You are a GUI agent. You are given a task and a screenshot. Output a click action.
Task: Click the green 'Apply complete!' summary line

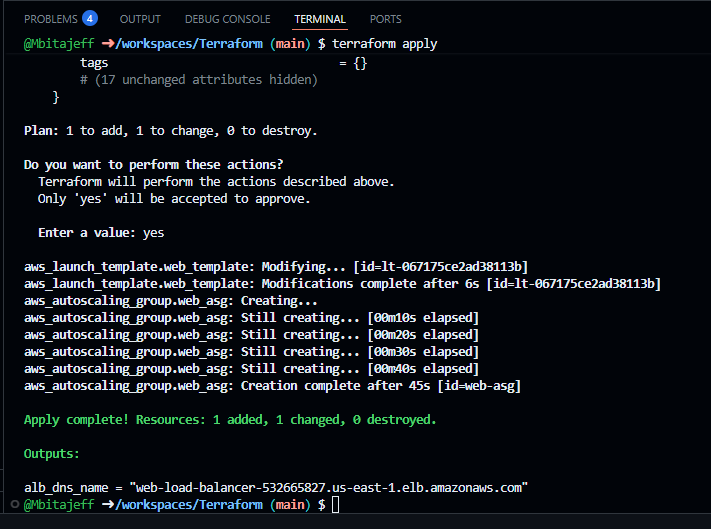pyautogui.click(x=230, y=420)
